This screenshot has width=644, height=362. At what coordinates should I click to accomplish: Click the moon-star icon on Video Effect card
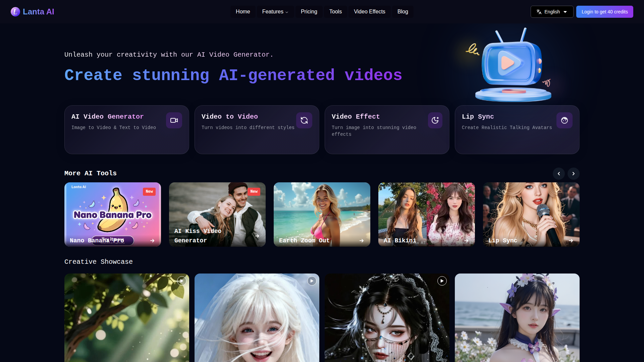[x=435, y=120]
